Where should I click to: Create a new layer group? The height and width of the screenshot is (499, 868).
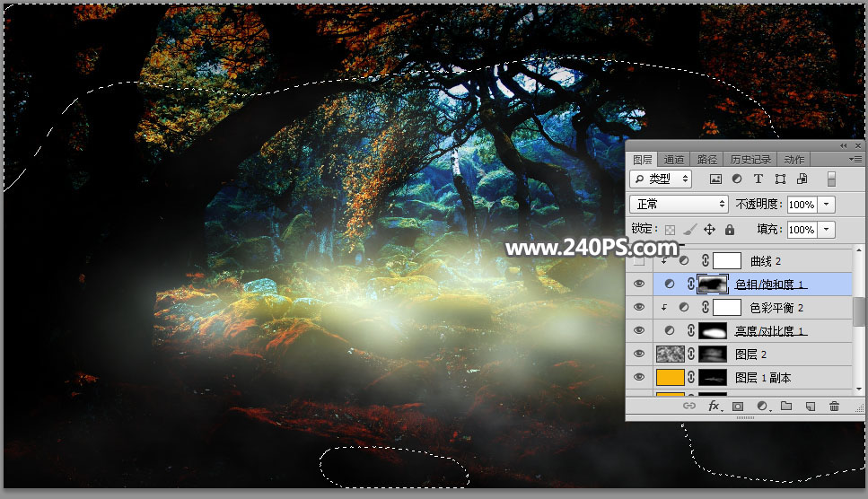(786, 406)
